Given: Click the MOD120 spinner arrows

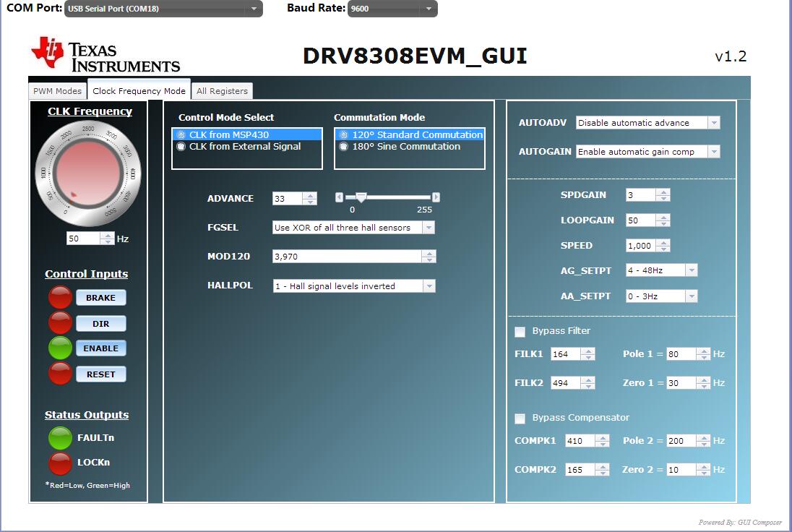Looking at the screenshot, I should 429,256.
